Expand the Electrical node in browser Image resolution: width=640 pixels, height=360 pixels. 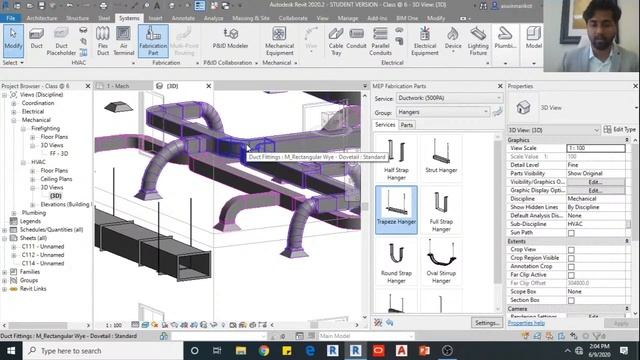(x=13, y=111)
